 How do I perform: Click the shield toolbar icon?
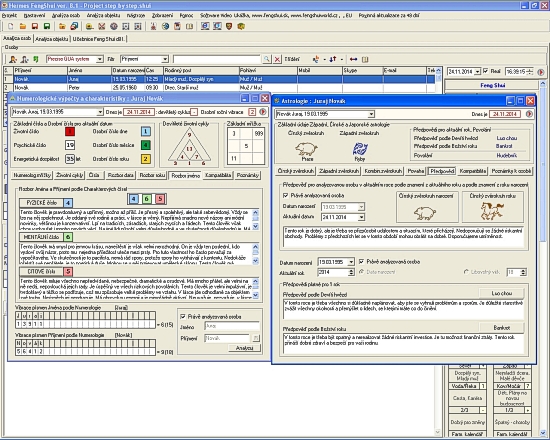(x=229, y=26)
